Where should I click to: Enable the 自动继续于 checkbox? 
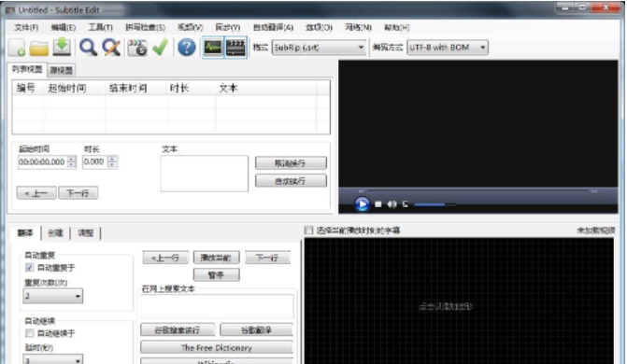29,333
